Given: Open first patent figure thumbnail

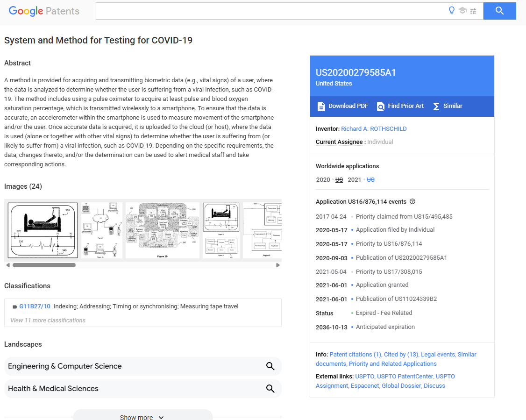Looking at the screenshot, I should point(43,230).
